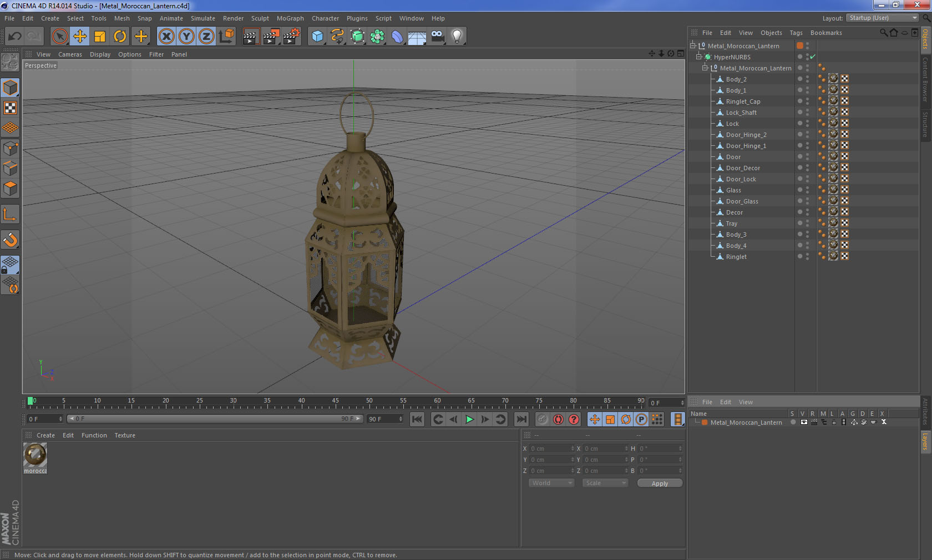Click the Record Active Objects button
This screenshot has height=560, width=932.
(543, 419)
